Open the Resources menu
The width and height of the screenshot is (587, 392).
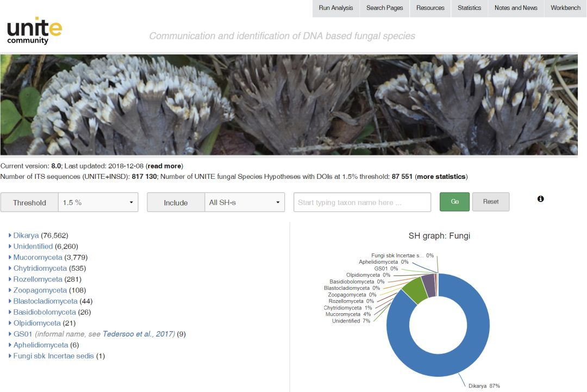point(430,8)
